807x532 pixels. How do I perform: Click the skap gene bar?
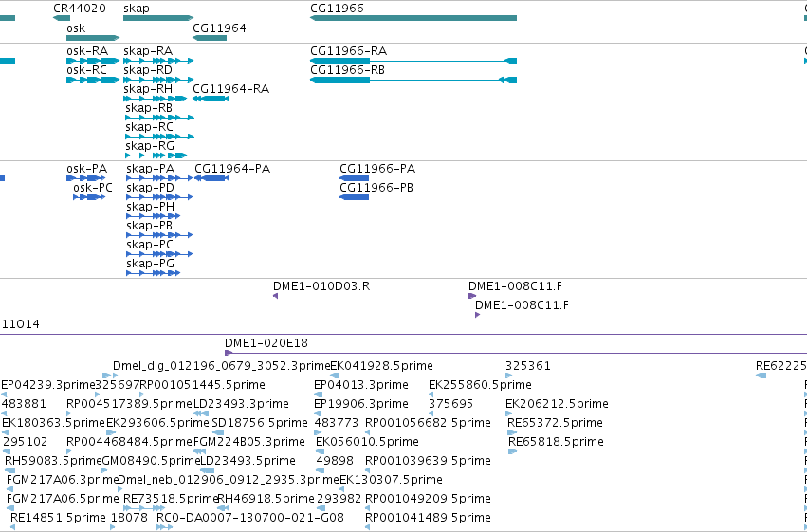click(x=158, y=18)
